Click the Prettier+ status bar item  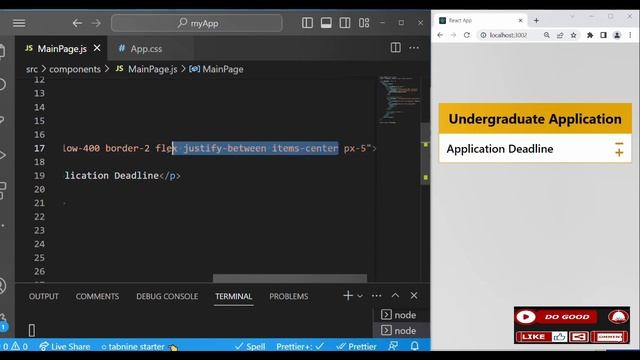click(x=300, y=347)
